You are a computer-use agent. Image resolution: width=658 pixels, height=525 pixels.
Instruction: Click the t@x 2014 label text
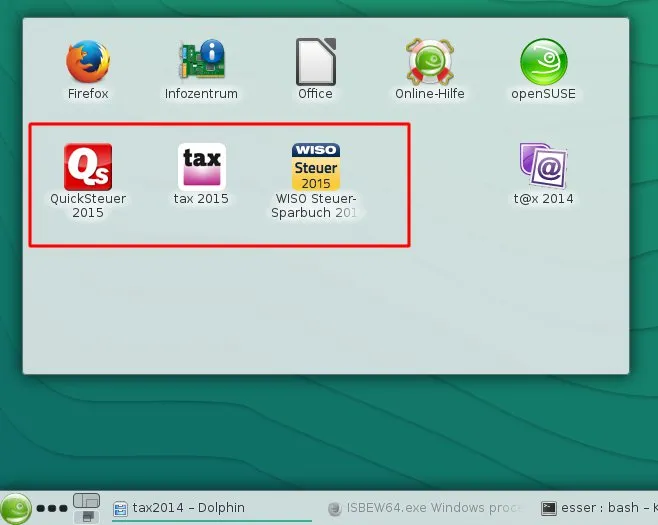(x=543, y=199)
